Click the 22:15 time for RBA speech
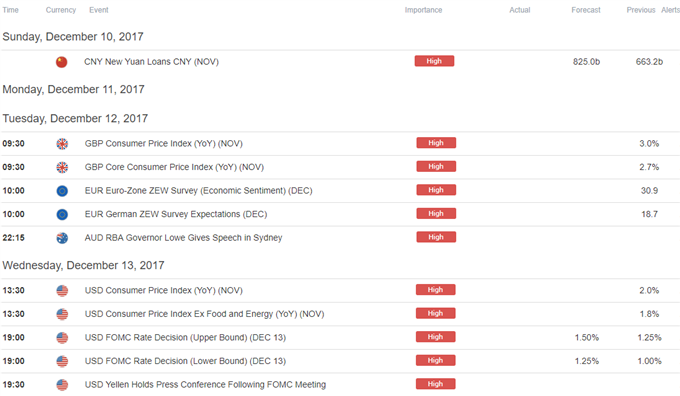The height and width of the screenshot is (396, 680). [13, 238]
